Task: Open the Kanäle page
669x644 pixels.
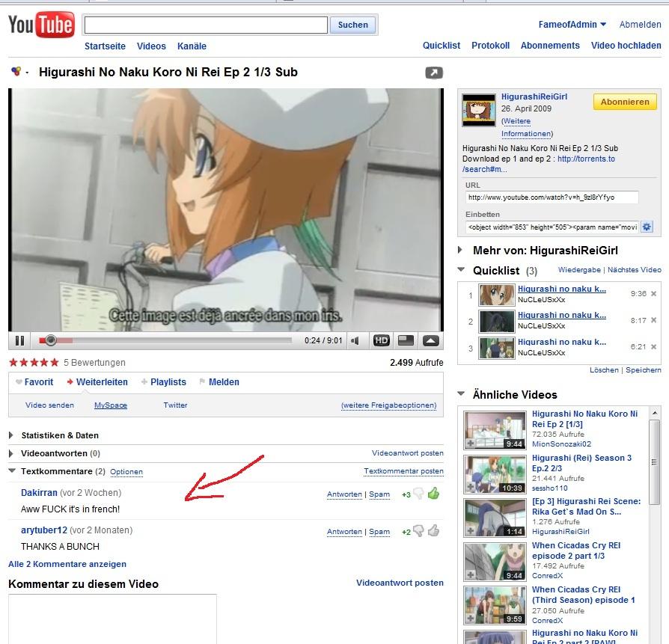Action: click(x=192, y=46)
